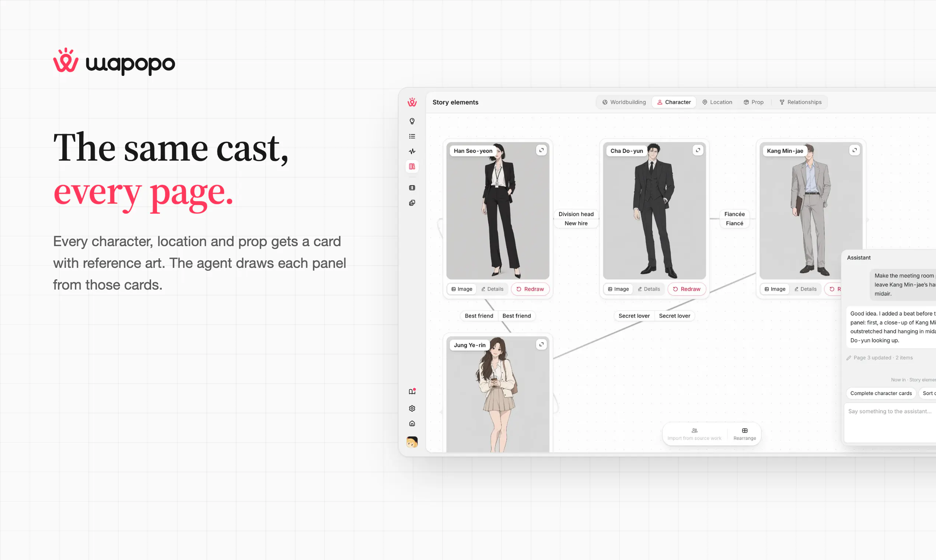Expand the Han Seo-yeon card

(x=541, y=150)
